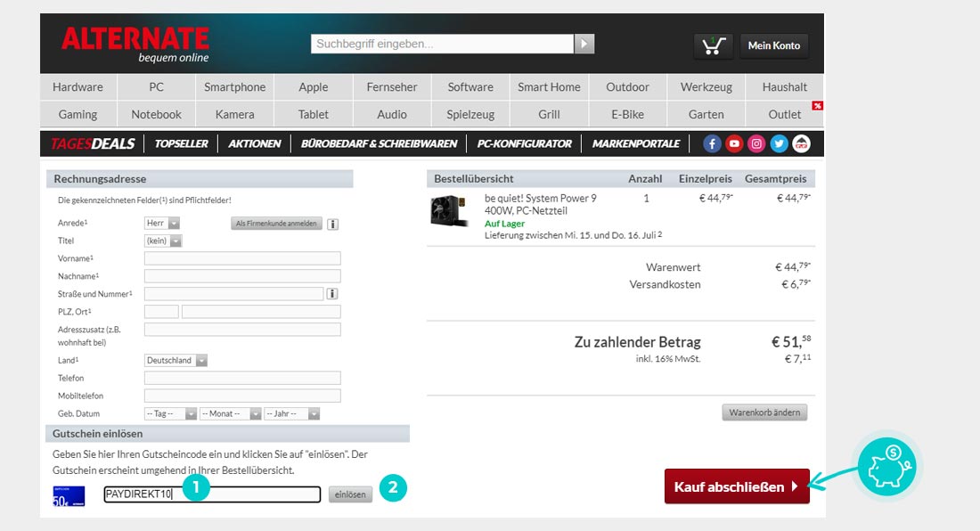Click the Mobiltelefon input field
The width and height of the screenshot is (980, 531).
click(242, 396)
